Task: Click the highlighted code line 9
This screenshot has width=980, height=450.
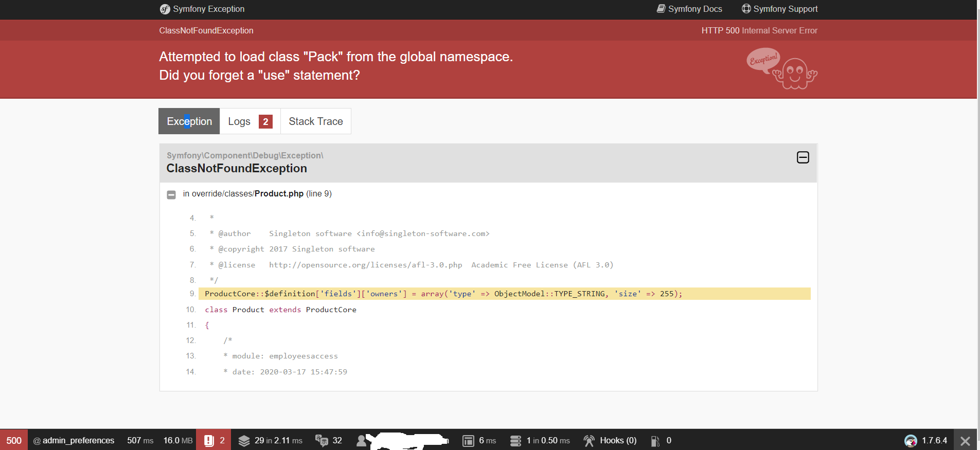Action: point(504,294)
